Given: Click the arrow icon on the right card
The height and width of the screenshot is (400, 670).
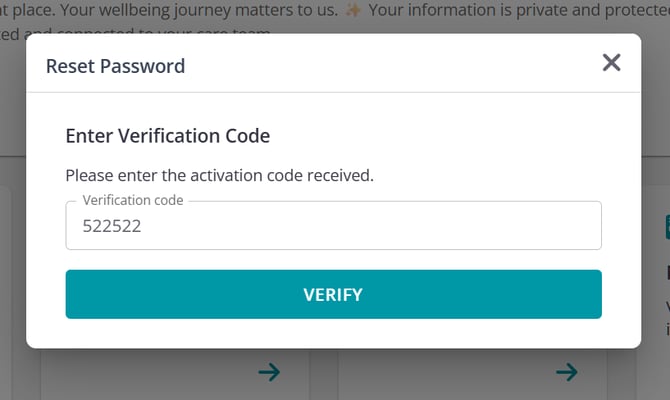Looking at the screenshot, I should click(x=567, y=372).
